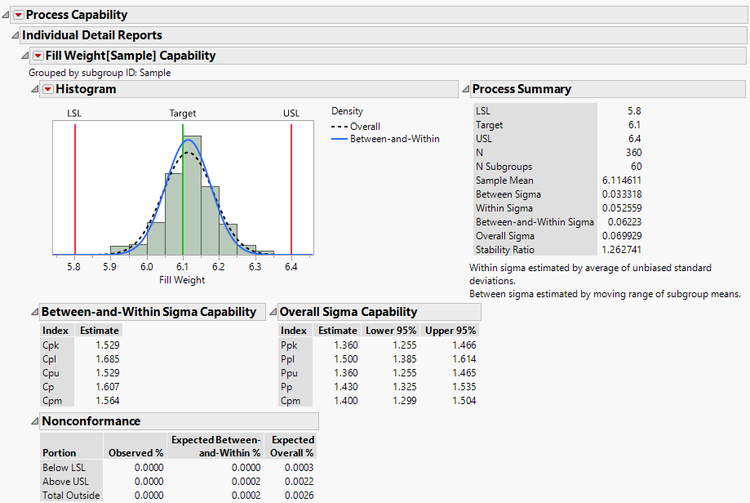Image resolution: width=750 pixels, height=503 pixels.
Task: Click the red USL line in histogram
Action: click(x=291, y=190)
